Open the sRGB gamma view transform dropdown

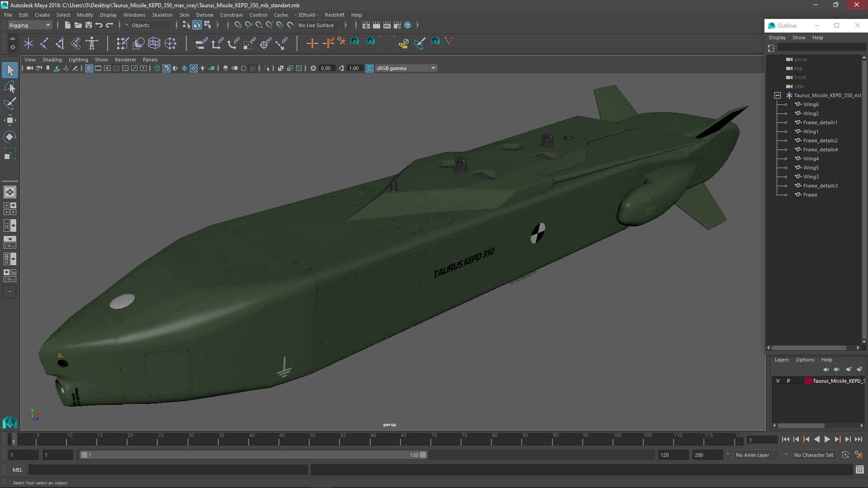(406, 68)
